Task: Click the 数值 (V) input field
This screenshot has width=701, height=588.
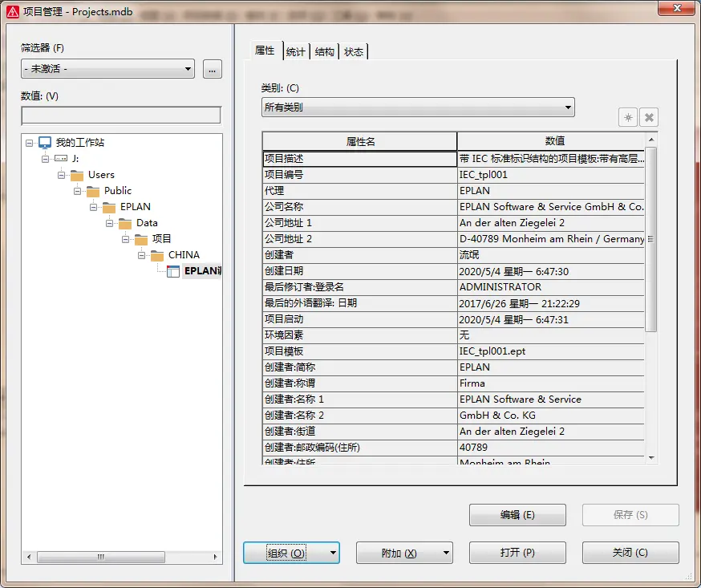Action: click(121, 116)
